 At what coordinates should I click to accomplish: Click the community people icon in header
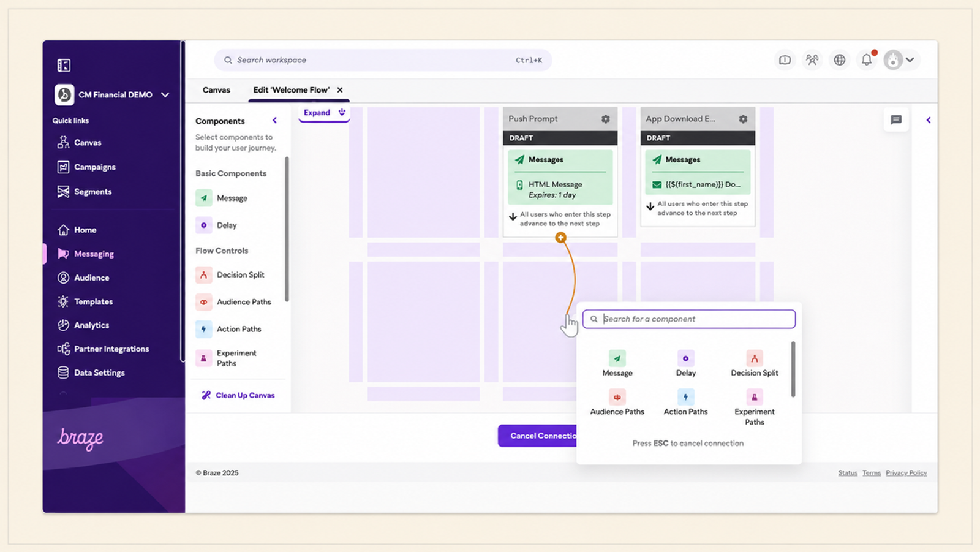[812, 60]
